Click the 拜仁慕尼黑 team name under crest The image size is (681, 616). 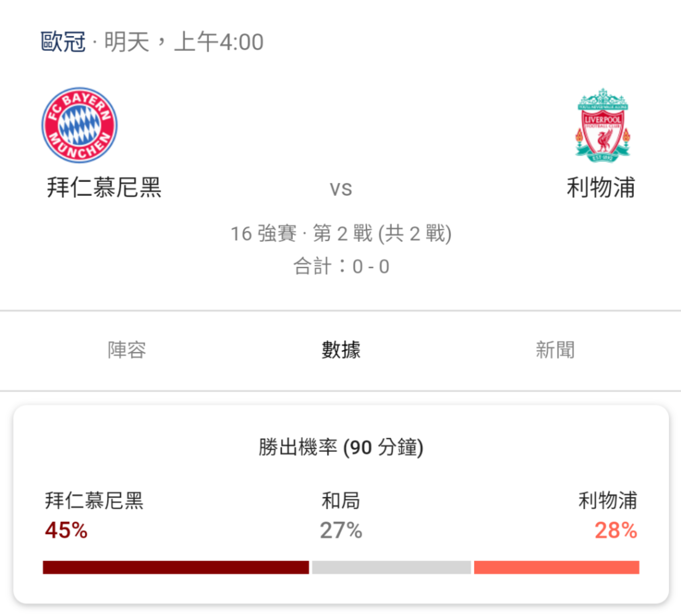[x=104, y=187]
